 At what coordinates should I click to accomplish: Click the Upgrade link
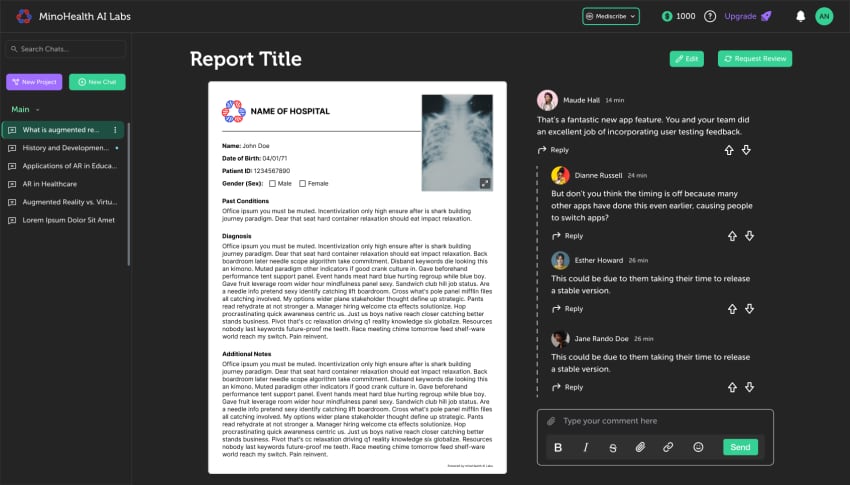[740, 16]
